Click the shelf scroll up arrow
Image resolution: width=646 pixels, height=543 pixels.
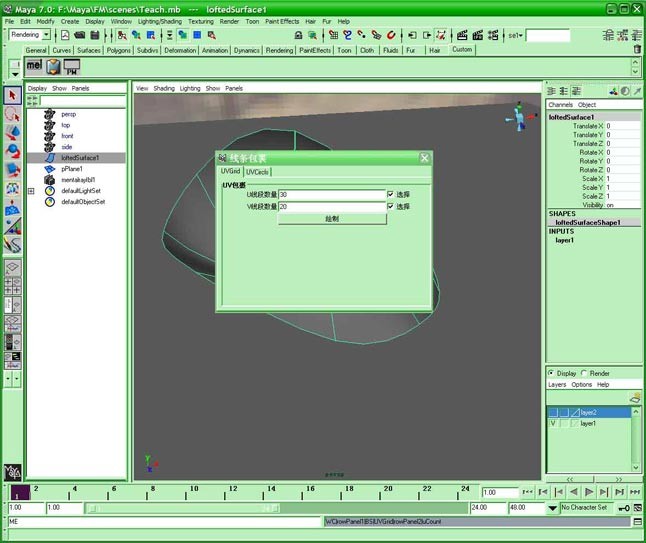point(635,62)
